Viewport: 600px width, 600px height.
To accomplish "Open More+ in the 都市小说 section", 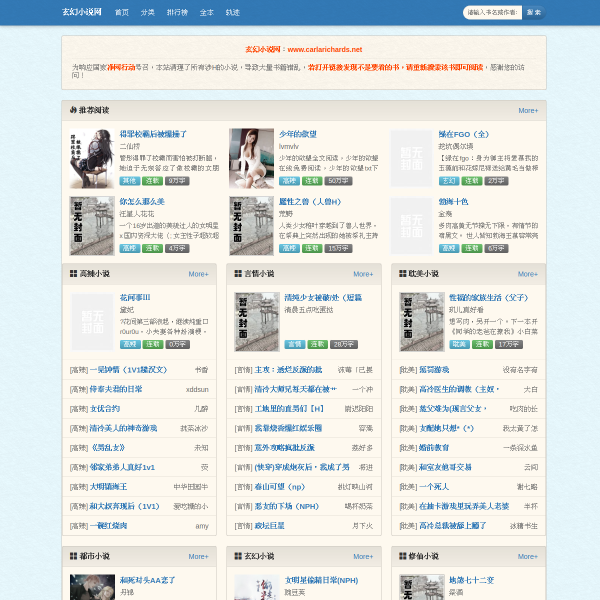I will pyautogui.click(x=198, y=556).
